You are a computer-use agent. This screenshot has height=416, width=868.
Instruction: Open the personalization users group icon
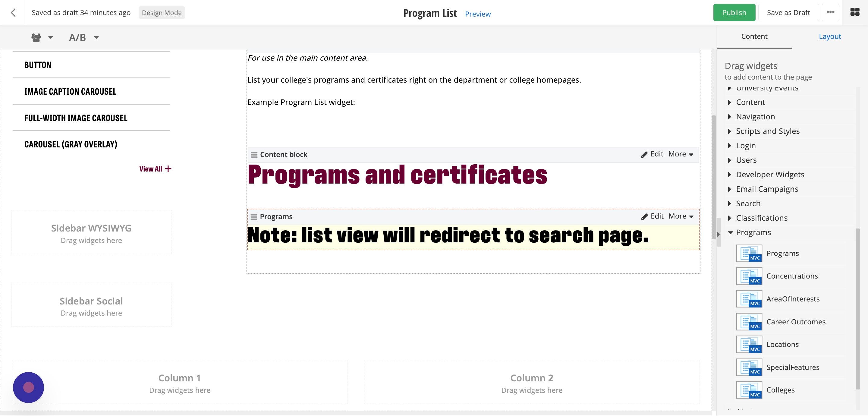[x=36, y=37]
